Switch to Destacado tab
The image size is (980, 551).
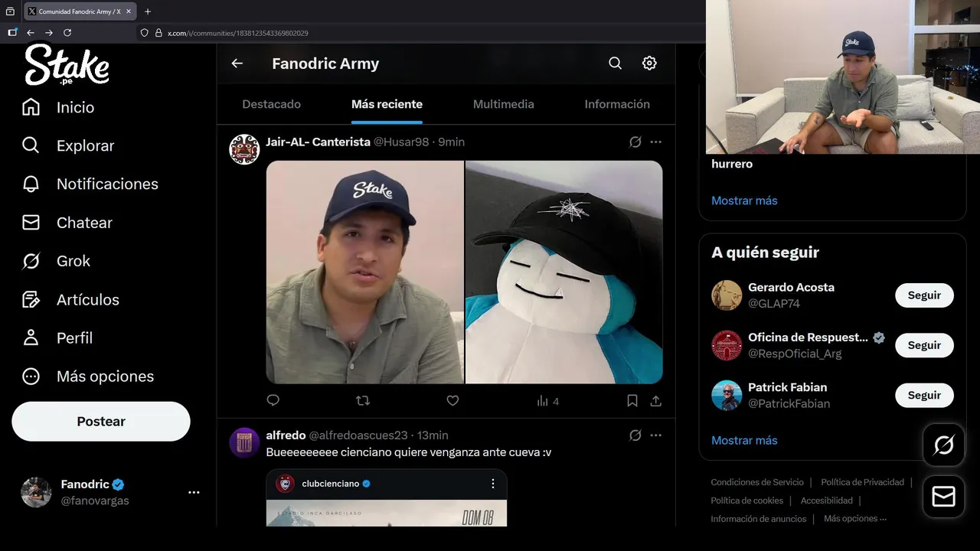[x=272, y=104]
